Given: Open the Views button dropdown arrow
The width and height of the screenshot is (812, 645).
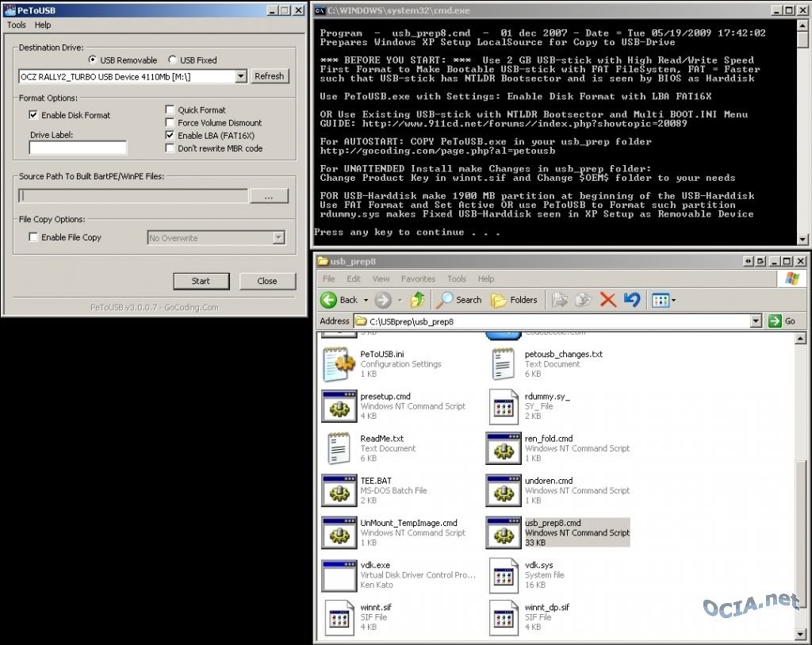Looking at the screenshot, I should pos(674,300).
